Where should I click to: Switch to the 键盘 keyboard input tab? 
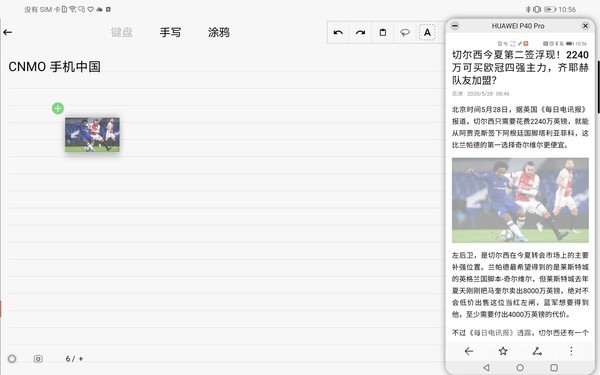tap(122, 33)
